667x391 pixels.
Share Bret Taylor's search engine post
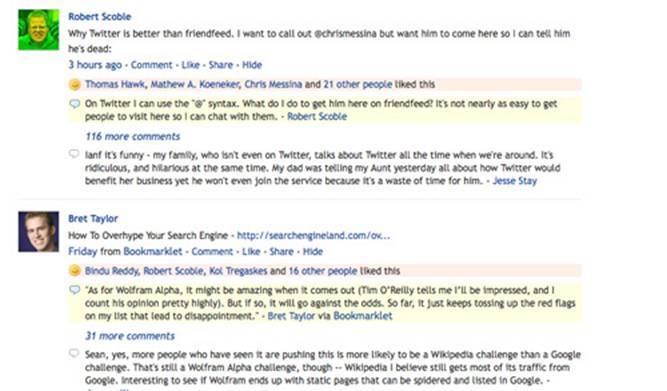281,251
